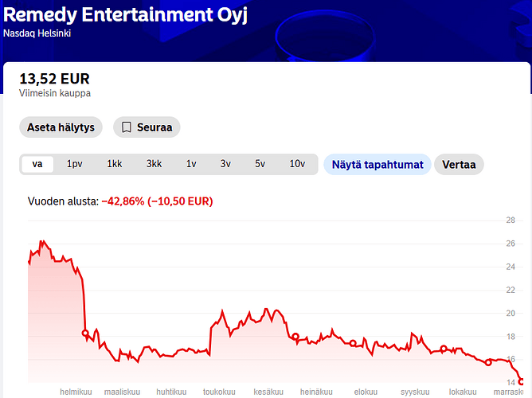The image size is (532, 398).
Task: Click the 26 price axis value
Action: pyautogui.click(x=510, y=244)
